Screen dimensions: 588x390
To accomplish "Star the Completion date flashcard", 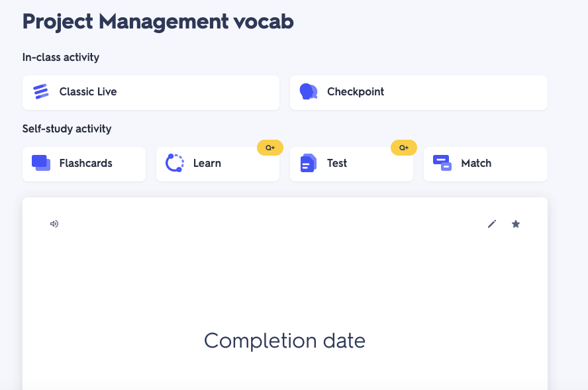I will (x=516, y=224).
